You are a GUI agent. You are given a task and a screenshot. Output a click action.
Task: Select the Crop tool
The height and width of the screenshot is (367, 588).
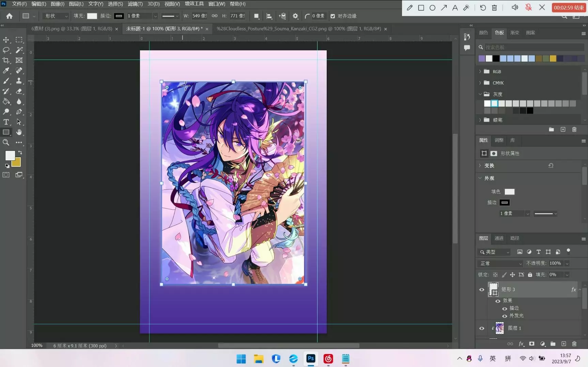6,60
